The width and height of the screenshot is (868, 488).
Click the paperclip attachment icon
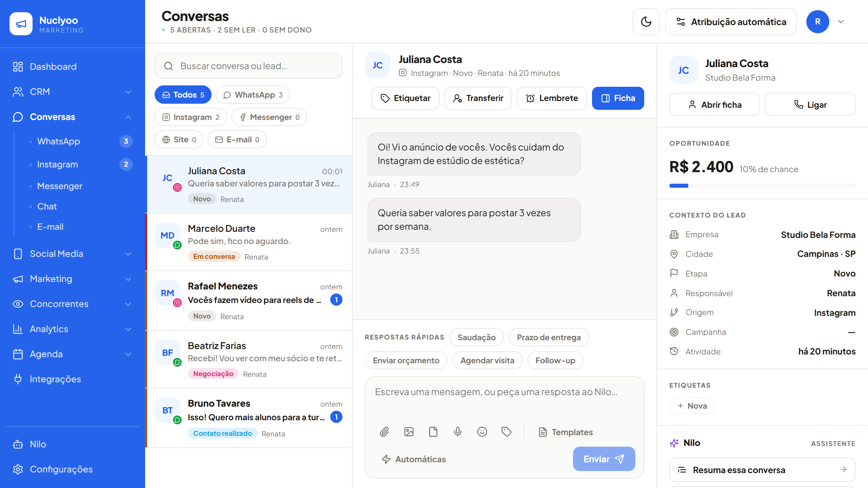[x=384, y=432]
